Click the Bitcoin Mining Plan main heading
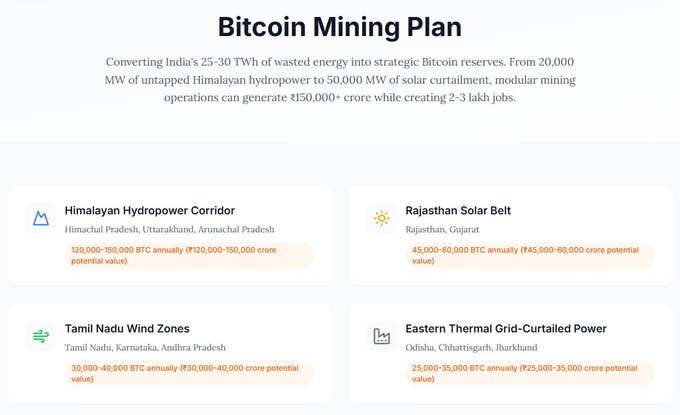 coord(340,27)
